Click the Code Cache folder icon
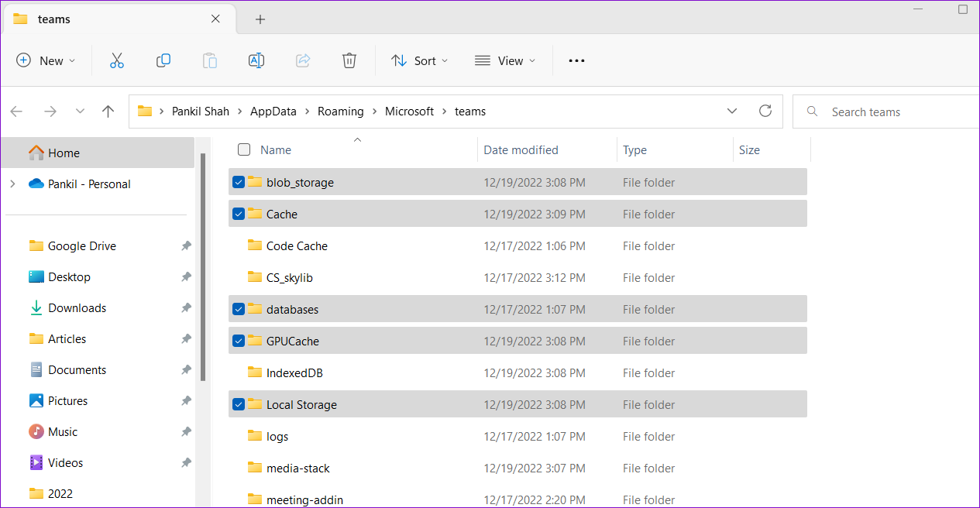 (x=255, y=245)
